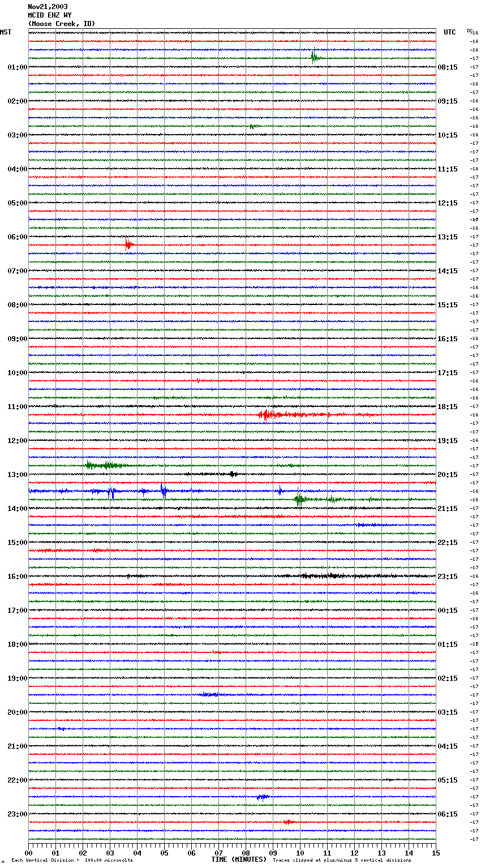
Task: Click the (Moose Creek, ID) location label
Action: [62, 24]
